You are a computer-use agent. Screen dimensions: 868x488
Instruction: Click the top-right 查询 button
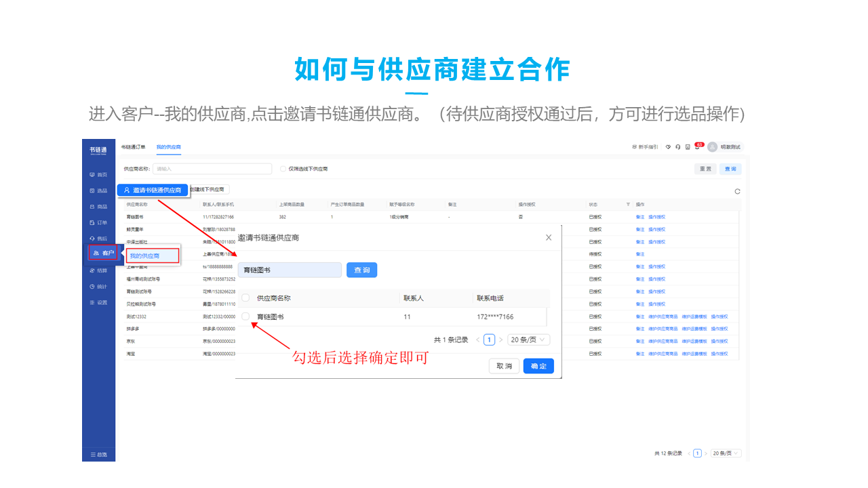tap(730, 169)
